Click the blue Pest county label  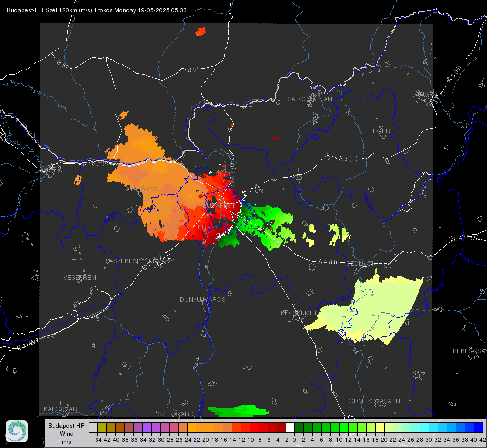click(342, 300)
